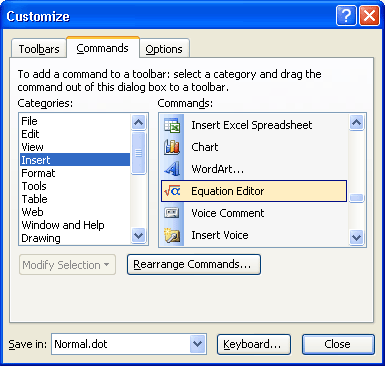
Task: Select the Equation Editor command label
Action: 228,191
